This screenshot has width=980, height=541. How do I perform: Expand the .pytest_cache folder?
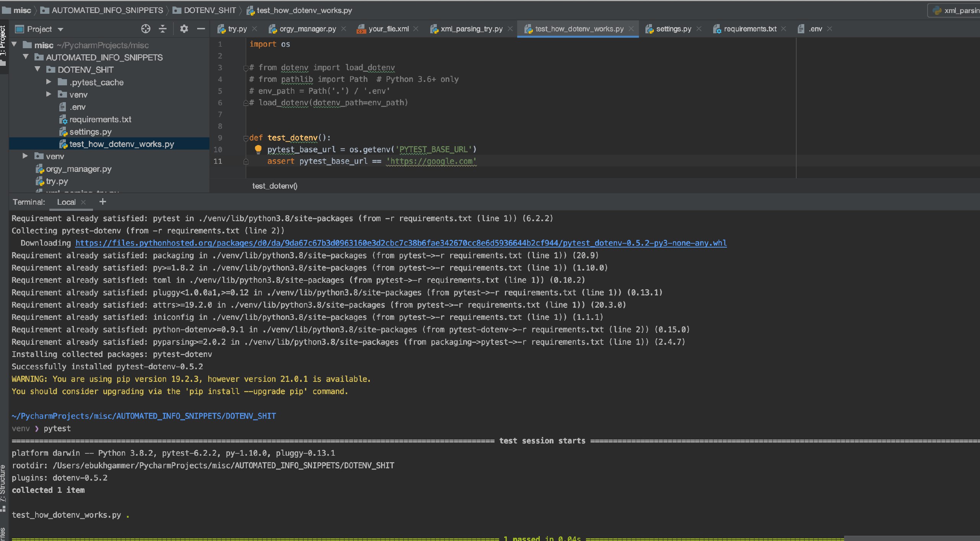pyautogui.click(x=49, y=82)
